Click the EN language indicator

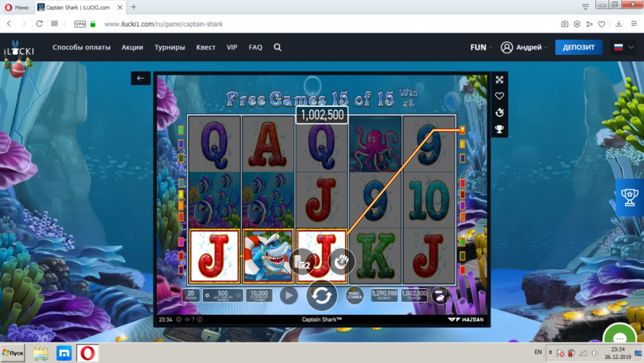pyautogui.click(x=538, y=352)
